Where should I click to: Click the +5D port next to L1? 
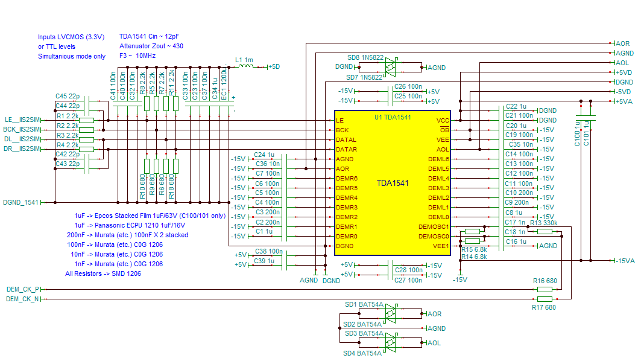(274, 66)
